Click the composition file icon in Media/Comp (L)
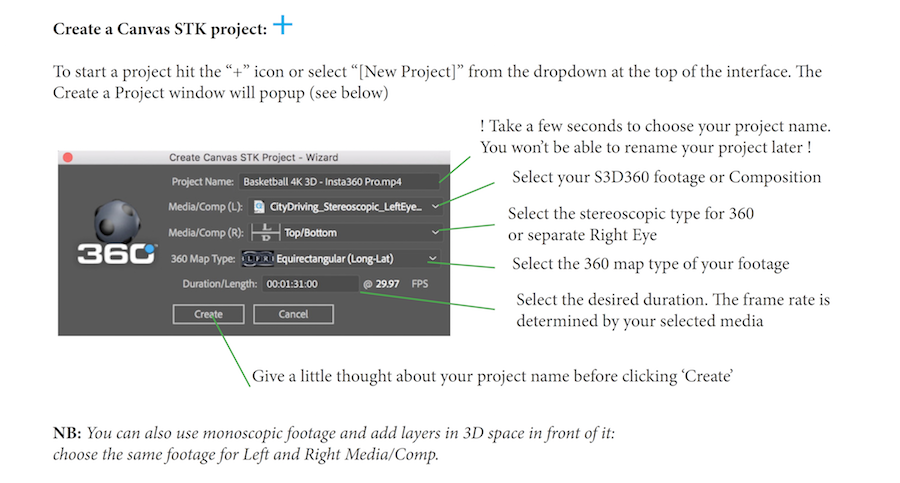The height and width of the screenshot is (483, 900). coord(259,207)
